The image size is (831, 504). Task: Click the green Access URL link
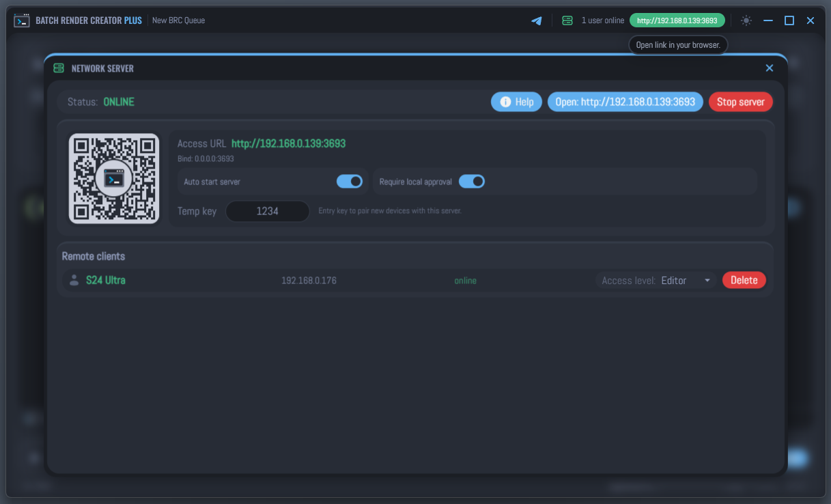[288, 143]
